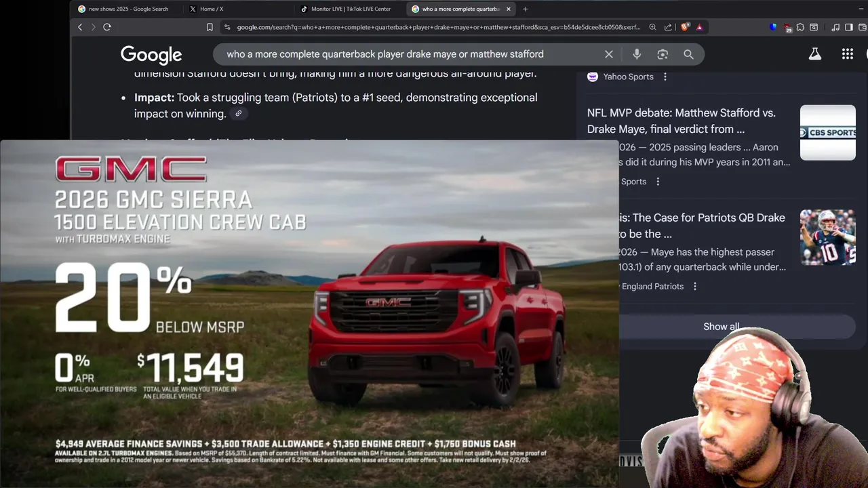Open more options next to 'Sports' source
Viewport: 868px width, 488px height.
[658, 182]
